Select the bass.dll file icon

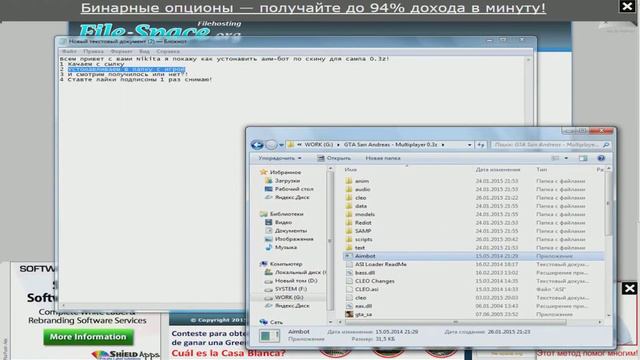349,273
